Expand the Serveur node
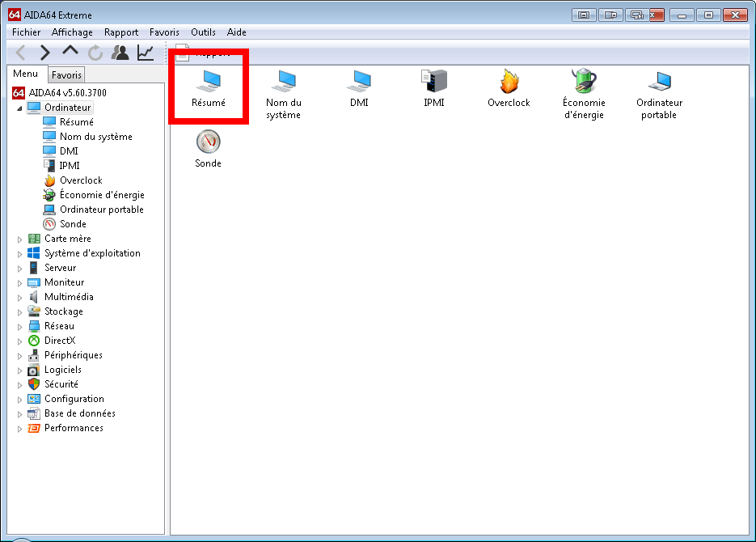The width and height of the screenshot is (756, 542). 19,268
